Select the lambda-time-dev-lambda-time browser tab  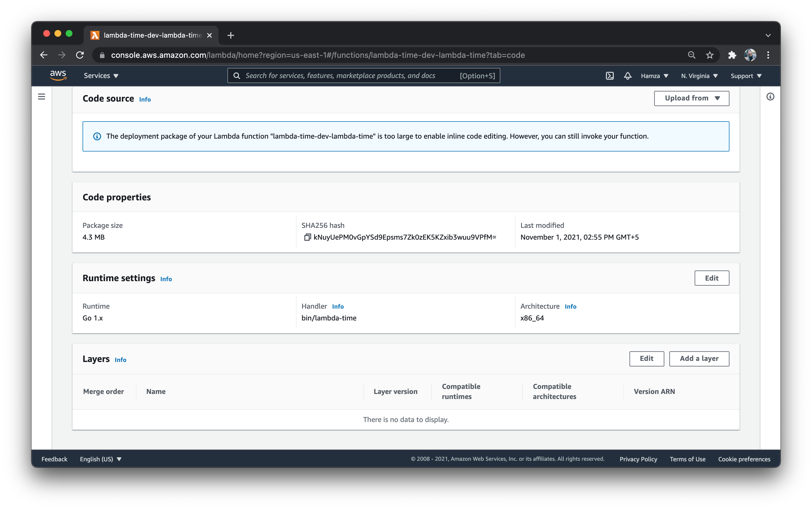pyautogui.click(x=151, y=35)
